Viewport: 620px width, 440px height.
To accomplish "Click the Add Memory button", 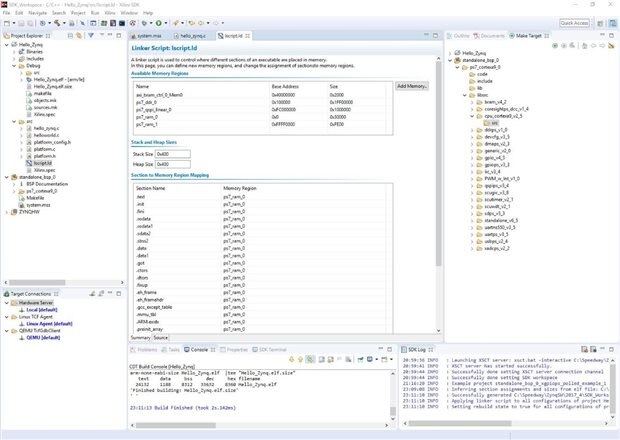I will [x=412, y=87].
